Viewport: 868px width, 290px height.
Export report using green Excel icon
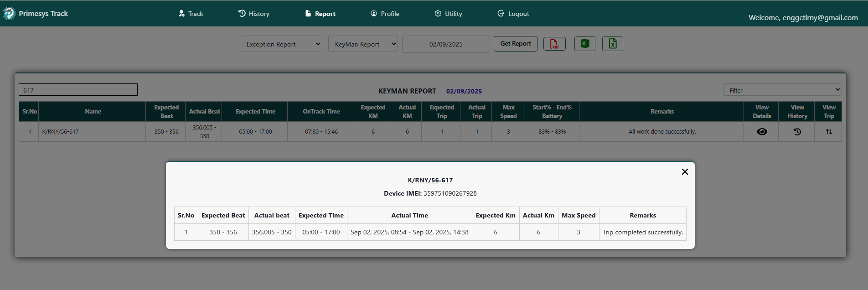pyautogui.click(x=584, y=44)
